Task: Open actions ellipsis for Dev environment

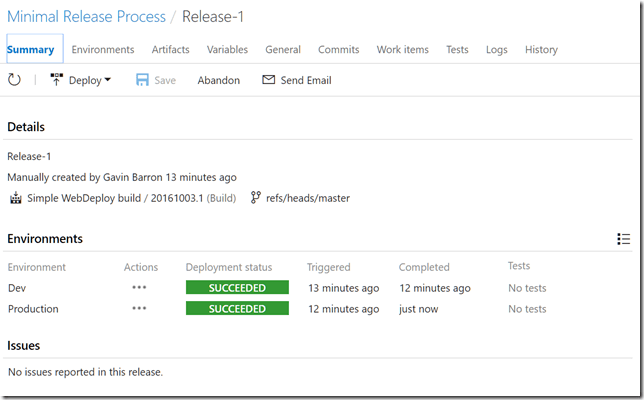Action: [x=139, y=288]
